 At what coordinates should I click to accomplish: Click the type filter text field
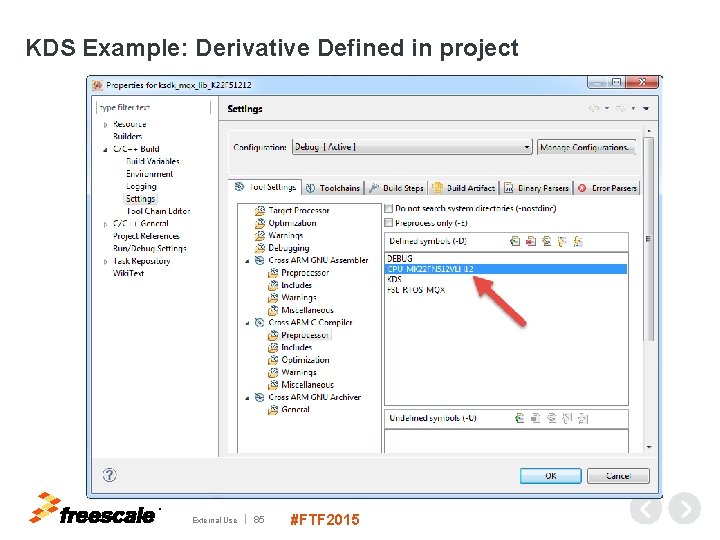153,107
